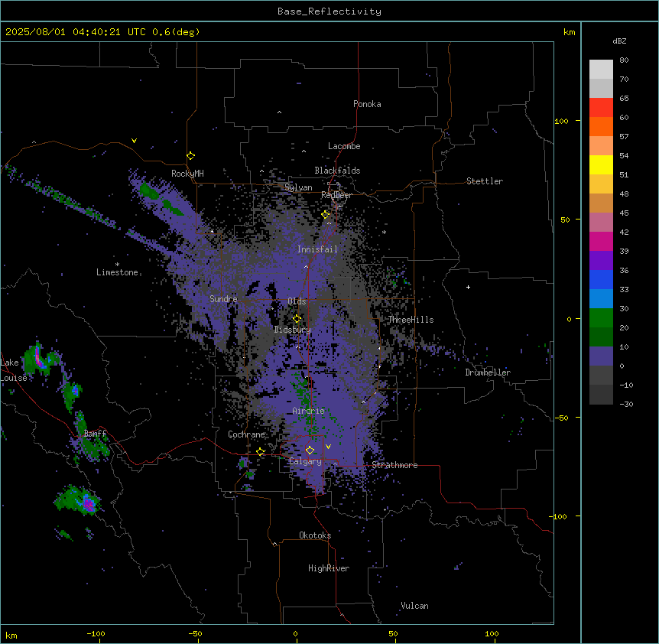Click the white caret marker above Okotoks-left boundary
Screen dimensions: 659x644
(274, 544)
